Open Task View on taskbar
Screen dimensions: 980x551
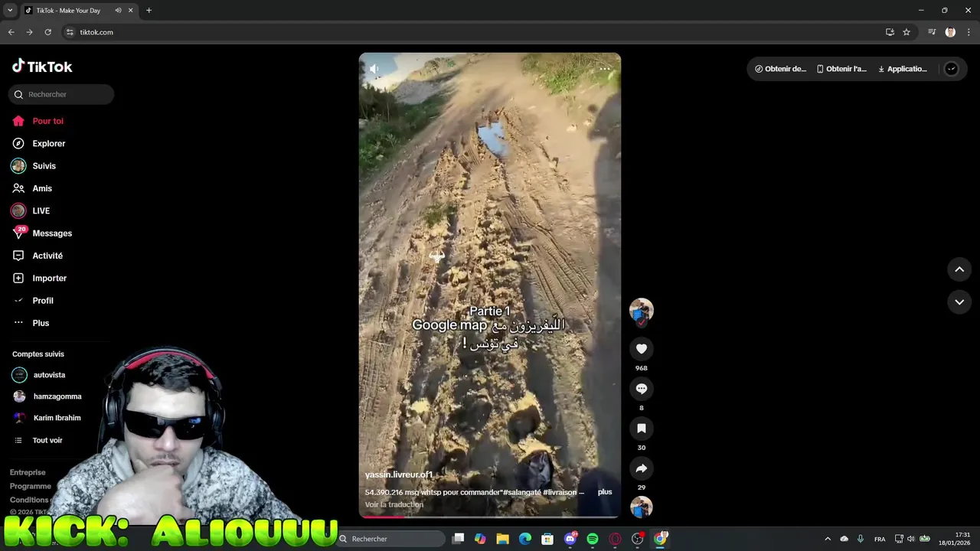pos(458,539)
